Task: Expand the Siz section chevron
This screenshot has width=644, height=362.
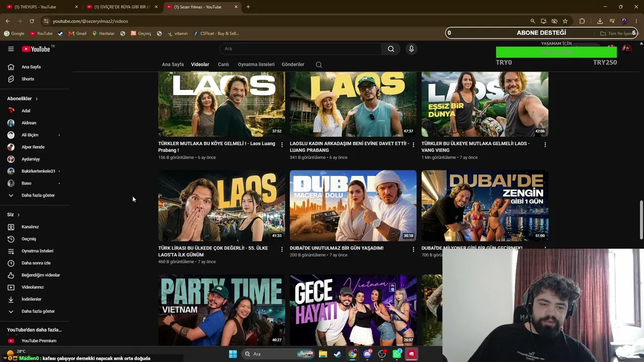Action: pyautogui.click(x=19, y=215)
